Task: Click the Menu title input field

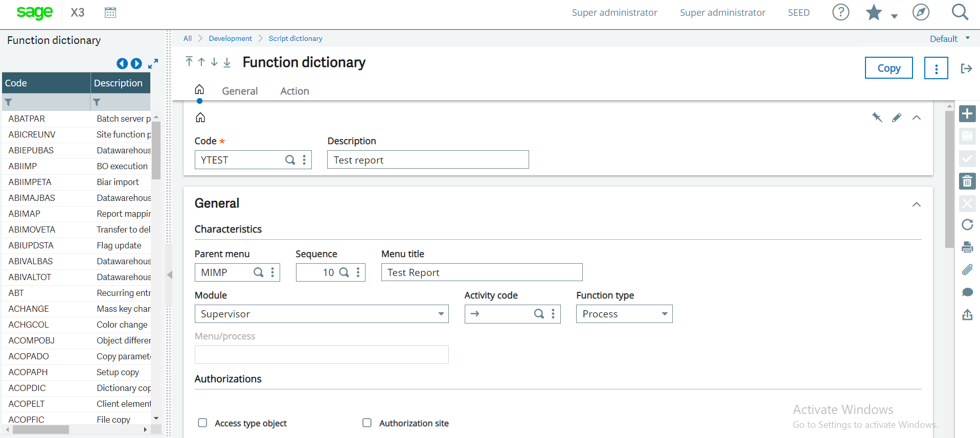Action: pos(482,272)
